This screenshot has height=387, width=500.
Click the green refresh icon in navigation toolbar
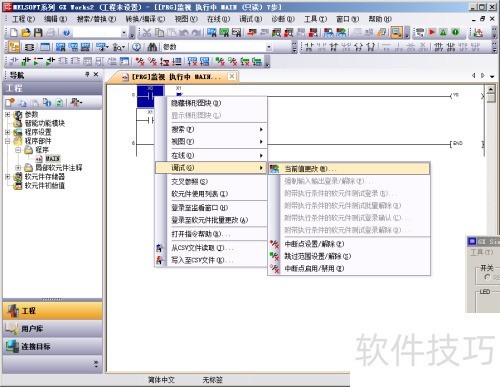59,103
